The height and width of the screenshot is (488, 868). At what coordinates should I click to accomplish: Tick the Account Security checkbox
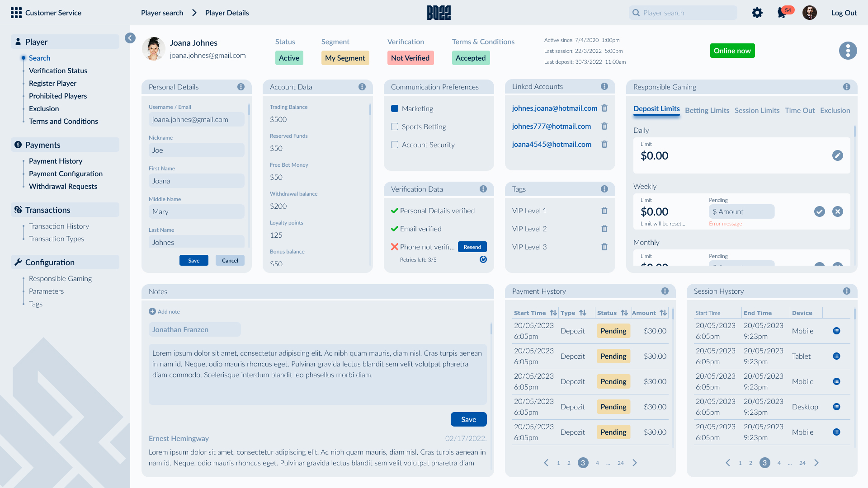395,145
